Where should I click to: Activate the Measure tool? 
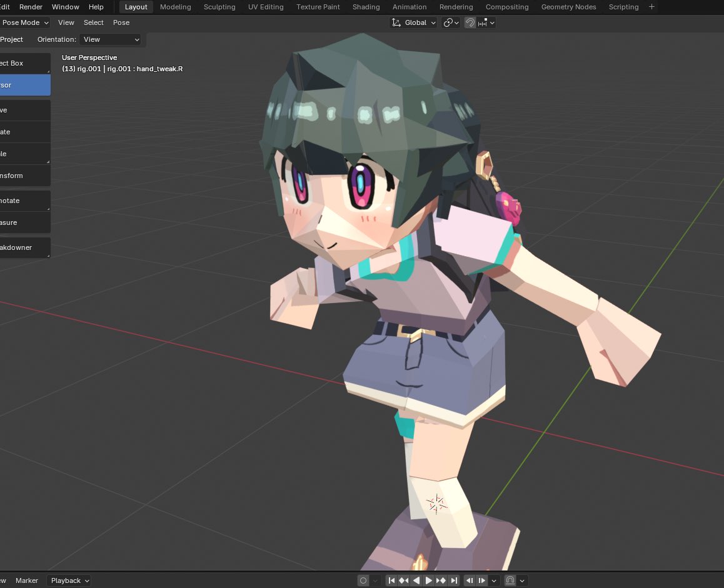pos(25,222)
